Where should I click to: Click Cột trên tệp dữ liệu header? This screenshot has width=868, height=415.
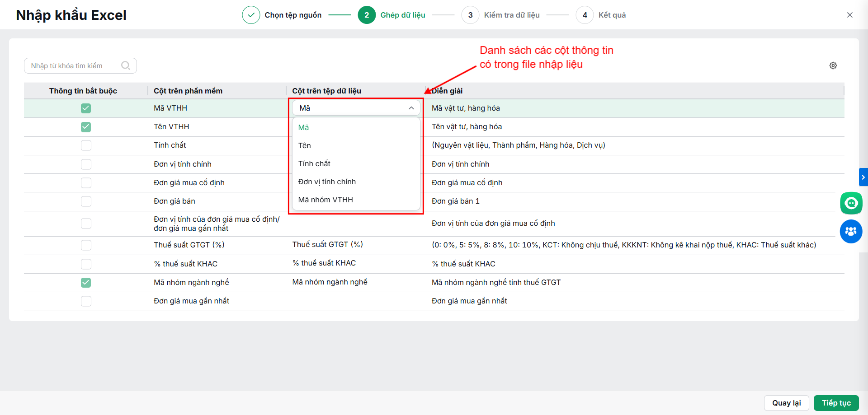point(326,91)
